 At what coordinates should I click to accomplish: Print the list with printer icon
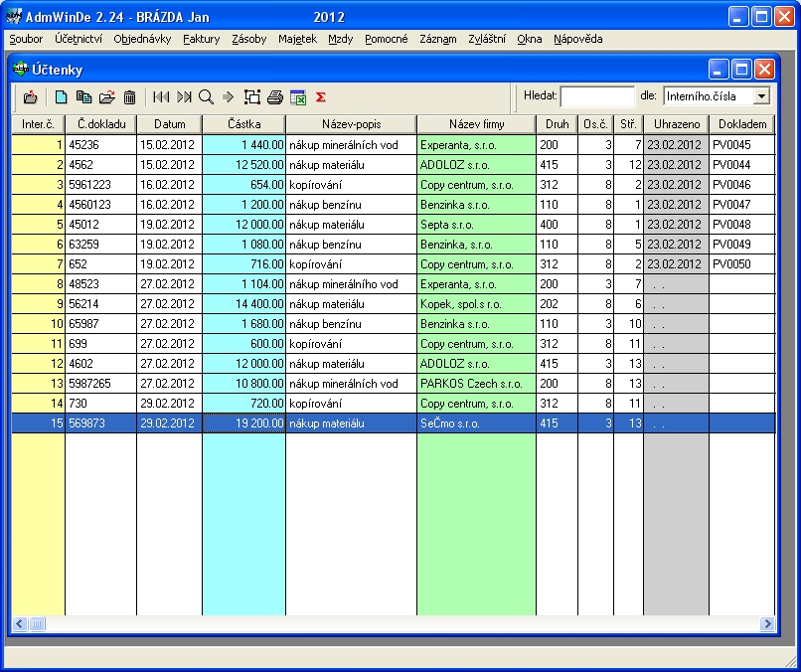[275, 97]
